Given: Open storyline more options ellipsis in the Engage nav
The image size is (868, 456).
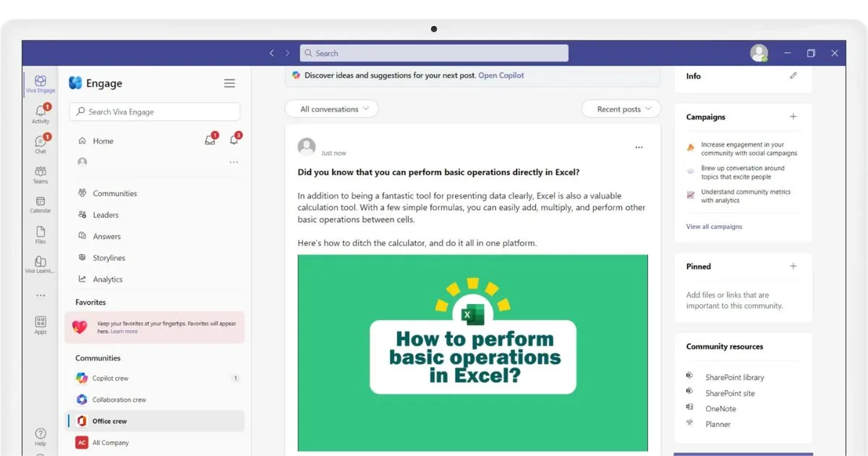Looking at the screenshot, I should pos(234,162).
